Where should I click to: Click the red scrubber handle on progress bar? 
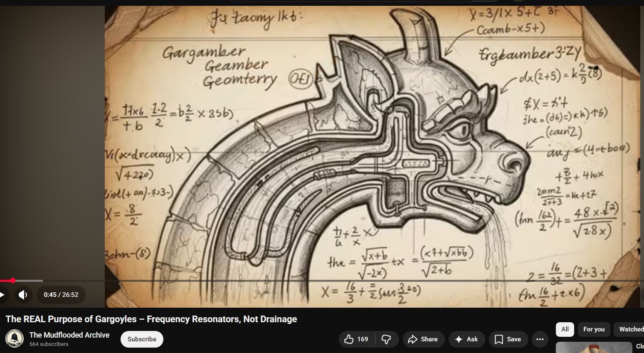pos(12,281)
